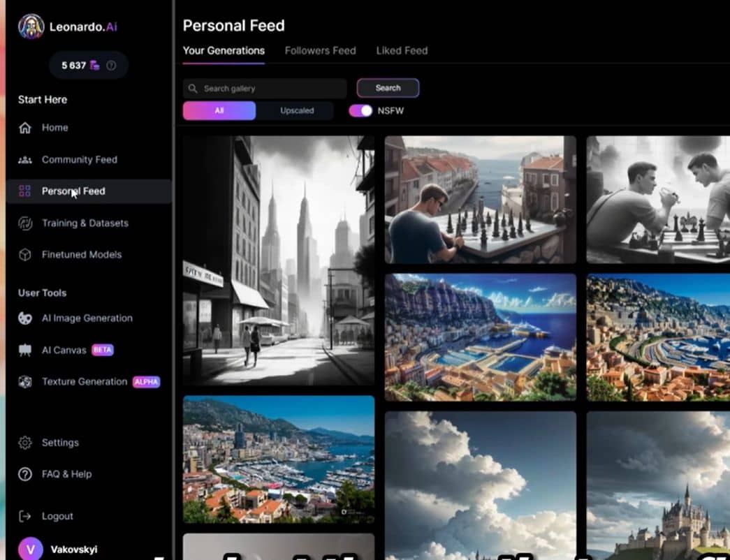Open Community Feed people icon

pos(25,160)
